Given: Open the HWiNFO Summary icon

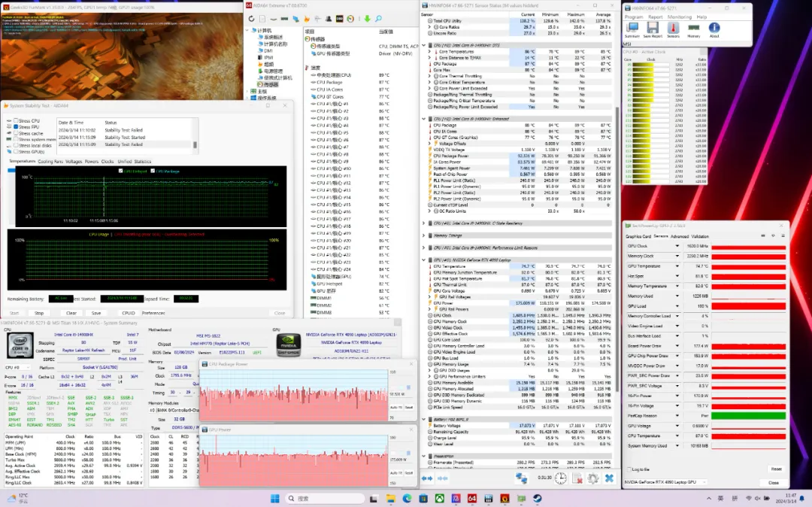Looking at the screenshot, I should click(x=632, y=29).
